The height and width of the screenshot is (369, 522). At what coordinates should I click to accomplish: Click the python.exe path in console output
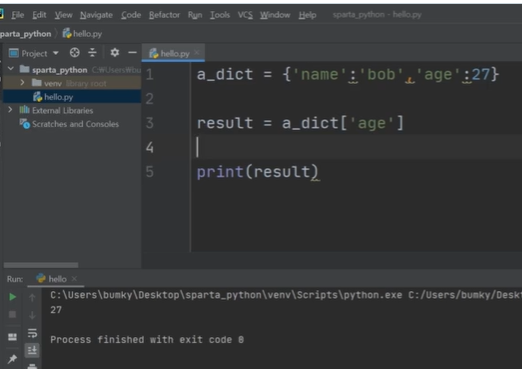click(x=226, y=295)
